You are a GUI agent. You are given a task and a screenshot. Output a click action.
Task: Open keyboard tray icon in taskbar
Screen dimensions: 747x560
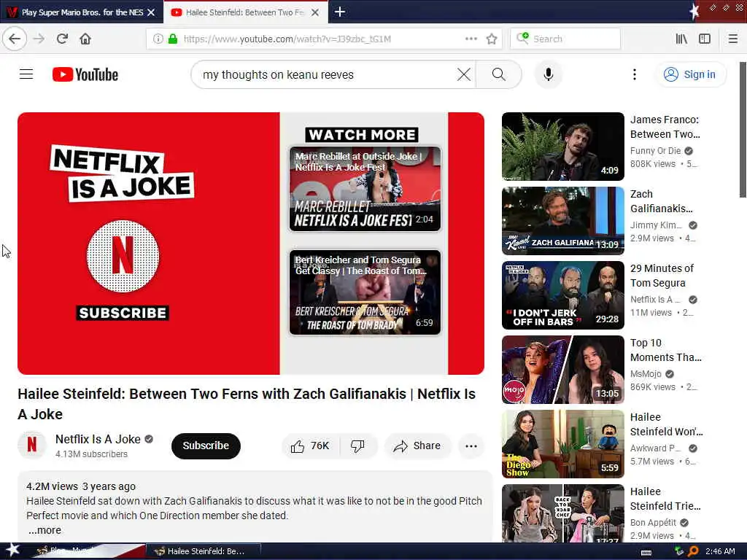click(x=646, y=553)
